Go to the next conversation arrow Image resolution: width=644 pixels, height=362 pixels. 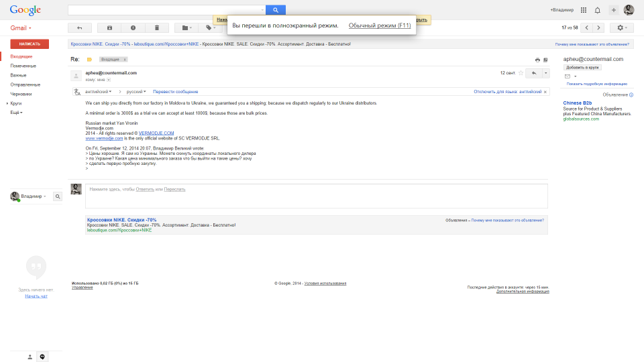click(598, 27)
